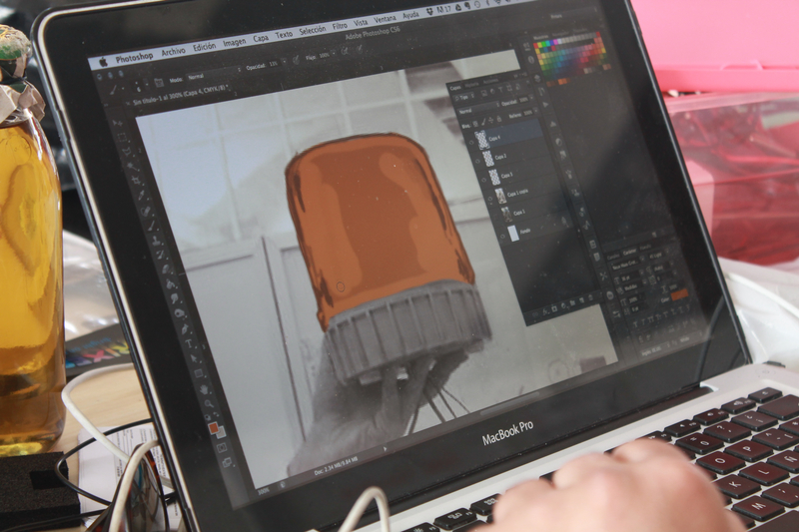Screen dimensions: 799x532
Task: Select the Magic Wand tool
Action: (x=131, y=166)
